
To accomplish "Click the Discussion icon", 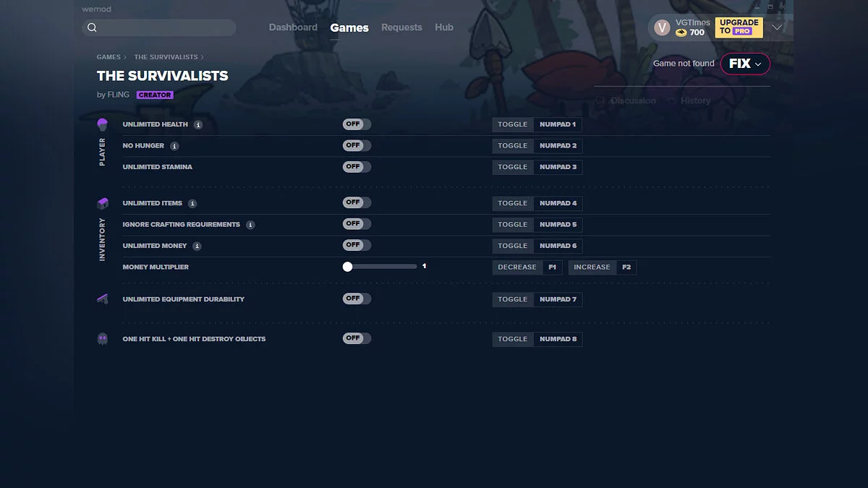I will tap(600, 101).
